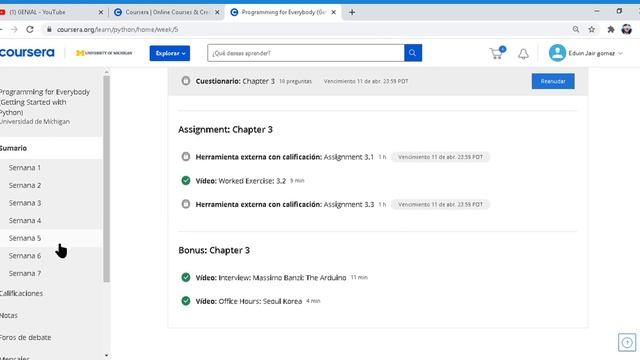
Task: Close the Programming for Everybody tab
Action: tap(333, 12)
